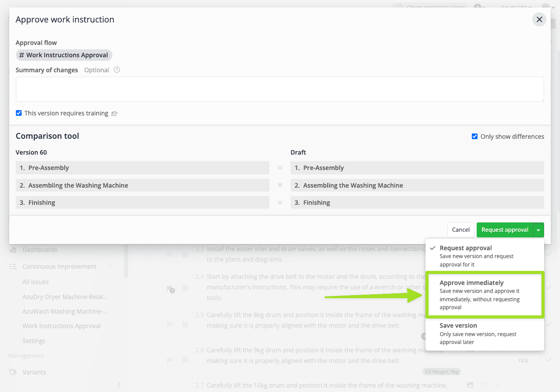560x392 pixels.
Task: Toggle the Request approval dropdown arrow
Action: pos(538,230)
